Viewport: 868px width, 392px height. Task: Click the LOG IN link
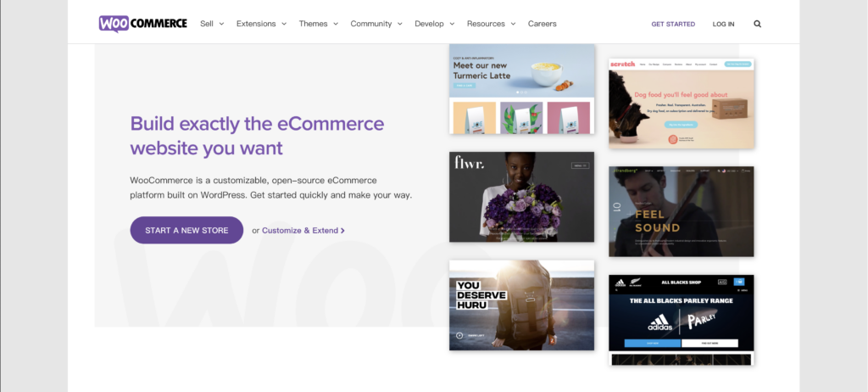724,24
